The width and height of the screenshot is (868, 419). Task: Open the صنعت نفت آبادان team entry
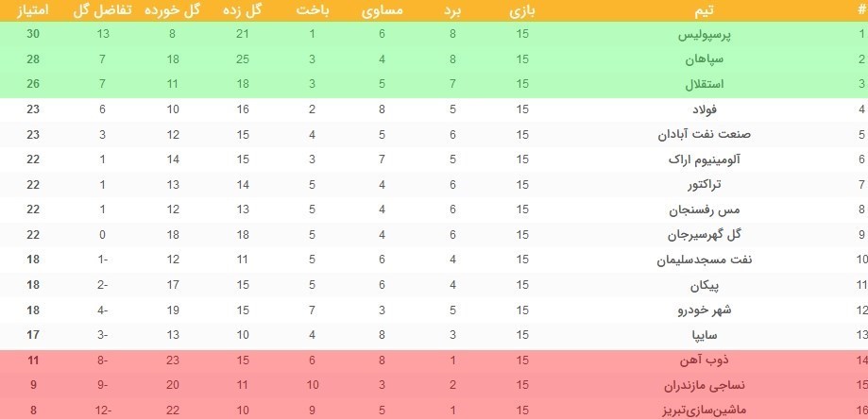pyautogui.click(x=695, y=134)
